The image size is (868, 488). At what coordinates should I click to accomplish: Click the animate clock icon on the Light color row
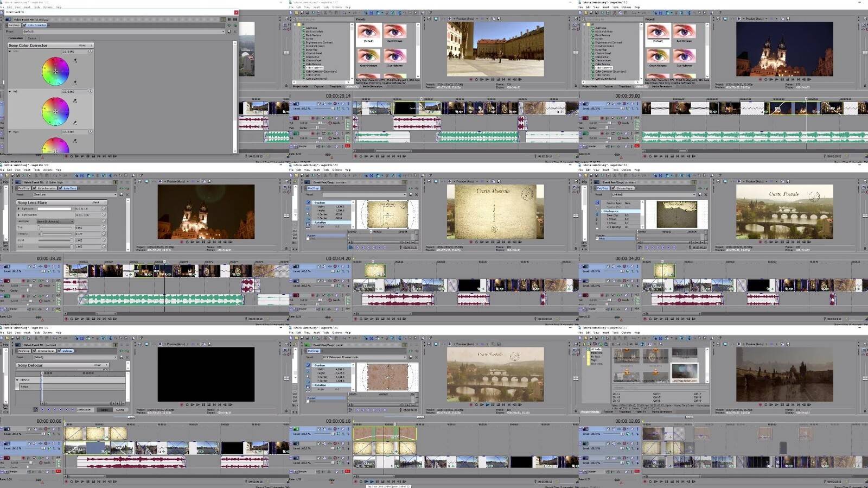[x=103, y=208]
